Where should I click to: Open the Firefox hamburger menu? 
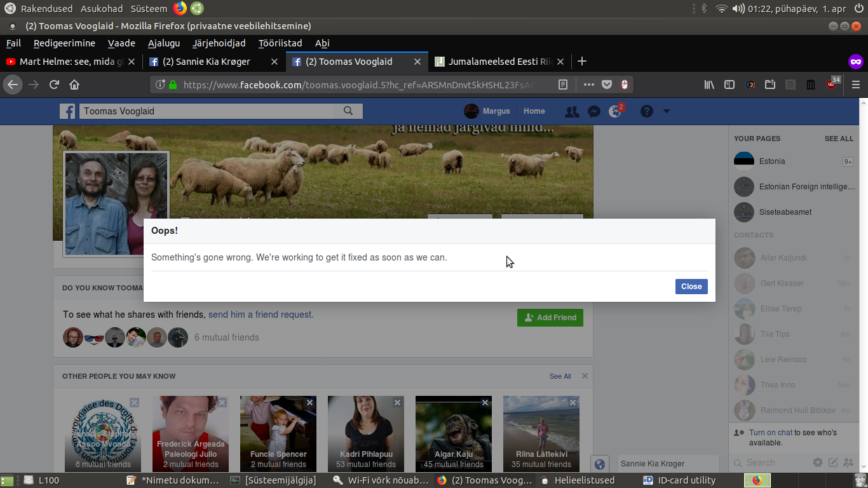pyautogui.click(x=856, y=85)
